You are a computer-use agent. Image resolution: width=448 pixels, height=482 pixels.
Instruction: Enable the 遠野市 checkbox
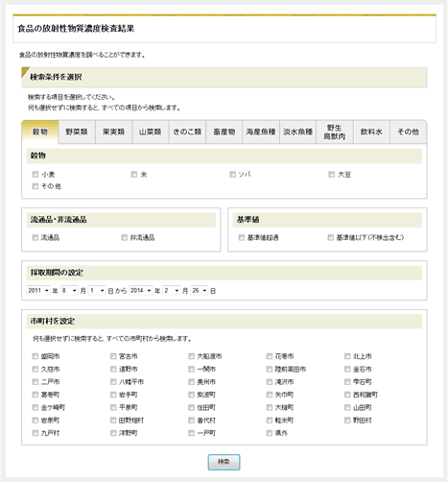(113, 369)
